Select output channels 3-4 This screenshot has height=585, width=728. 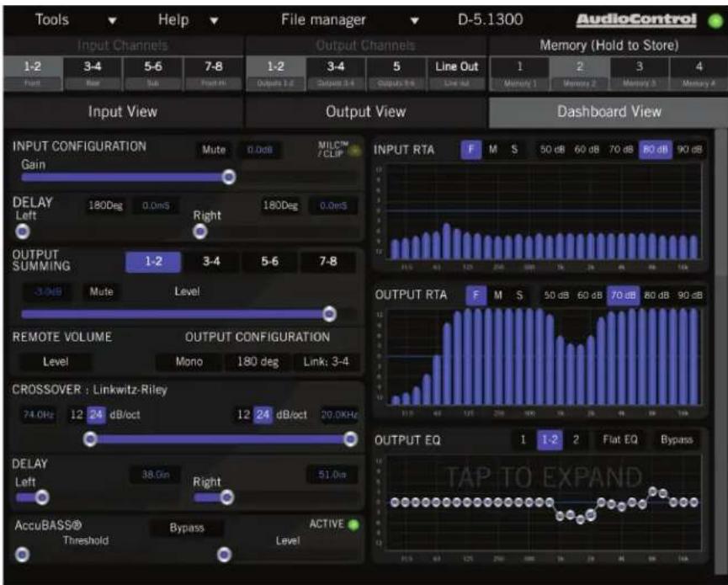click(x=336, y=74)
